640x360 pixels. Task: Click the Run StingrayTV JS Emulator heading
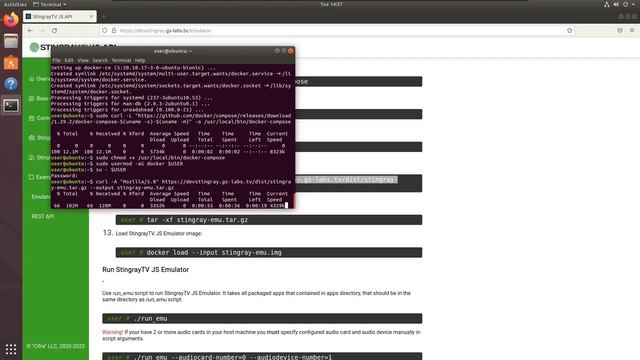tap(145, 270)
